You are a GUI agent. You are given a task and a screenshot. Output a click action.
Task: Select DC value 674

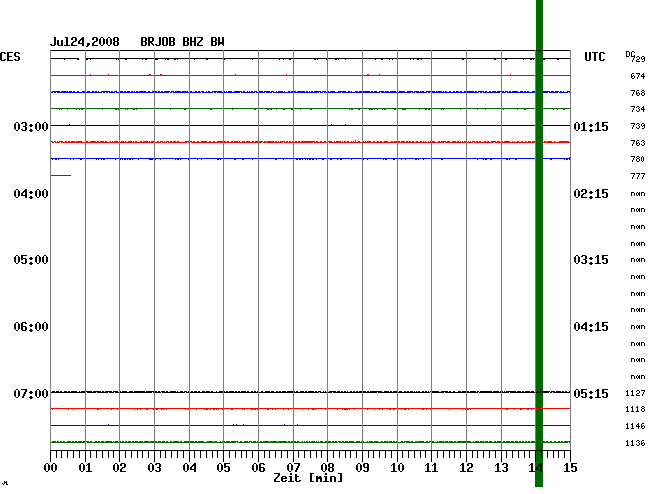click(638, 76)
